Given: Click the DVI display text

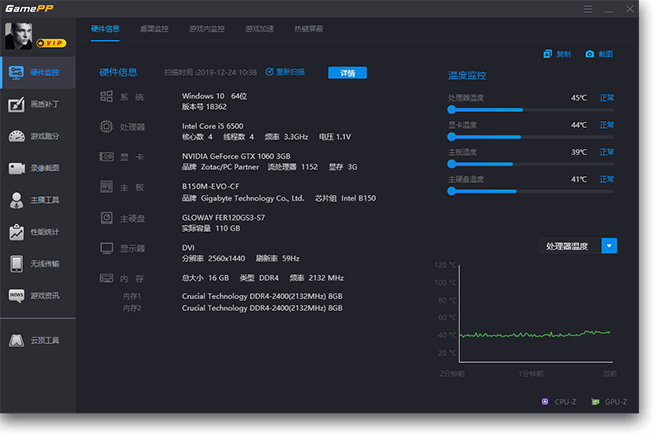Looking at the screenshot, I should coord(188,247).
